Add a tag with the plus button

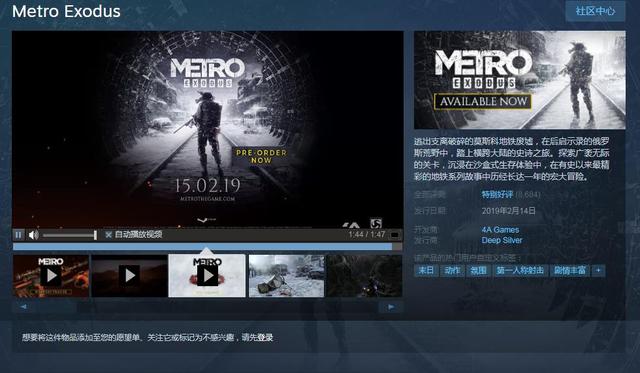[x=598, y=271]
